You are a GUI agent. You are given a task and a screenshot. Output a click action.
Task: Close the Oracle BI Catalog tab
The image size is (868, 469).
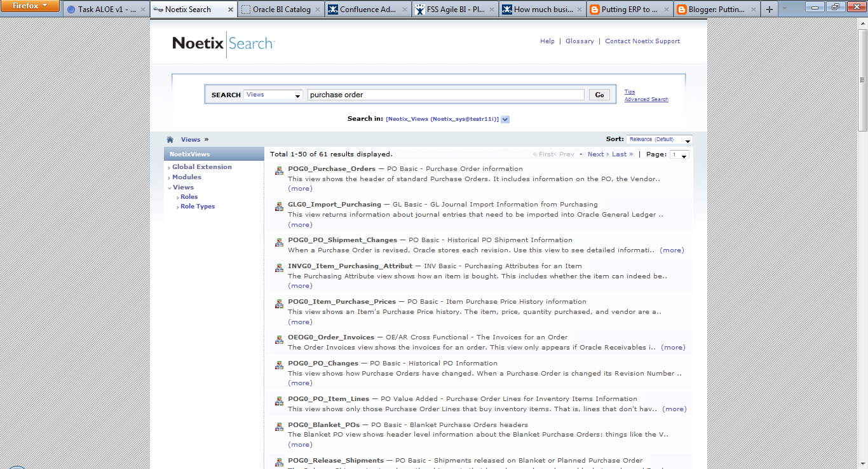318,10
